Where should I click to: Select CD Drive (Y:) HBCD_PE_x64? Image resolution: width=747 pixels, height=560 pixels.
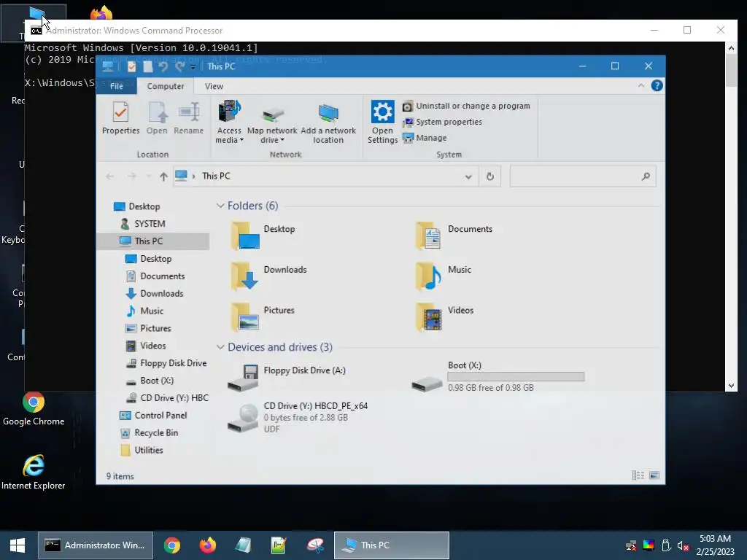pyautogui.click(x=298, y=417)
